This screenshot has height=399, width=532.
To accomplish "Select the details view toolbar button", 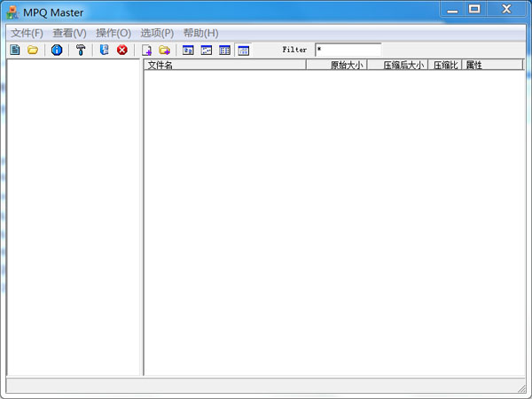I will pyautogui.click(x=243, y=51).
